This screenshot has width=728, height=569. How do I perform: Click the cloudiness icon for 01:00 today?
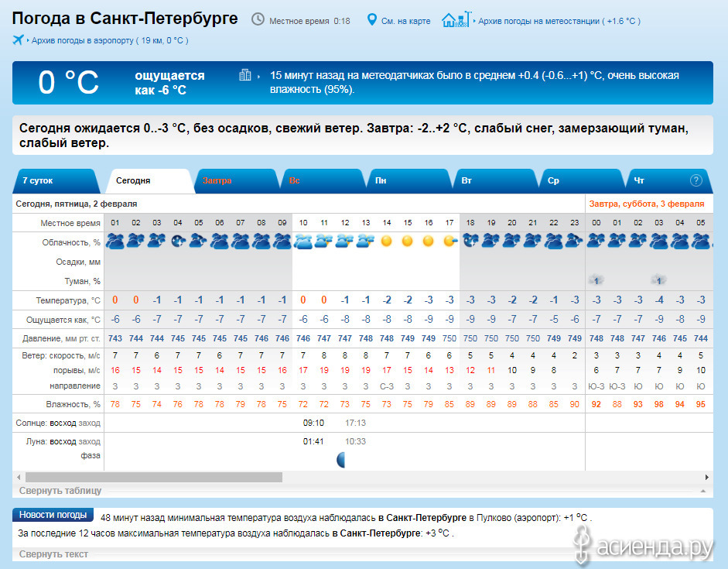[x=115, y=242]
